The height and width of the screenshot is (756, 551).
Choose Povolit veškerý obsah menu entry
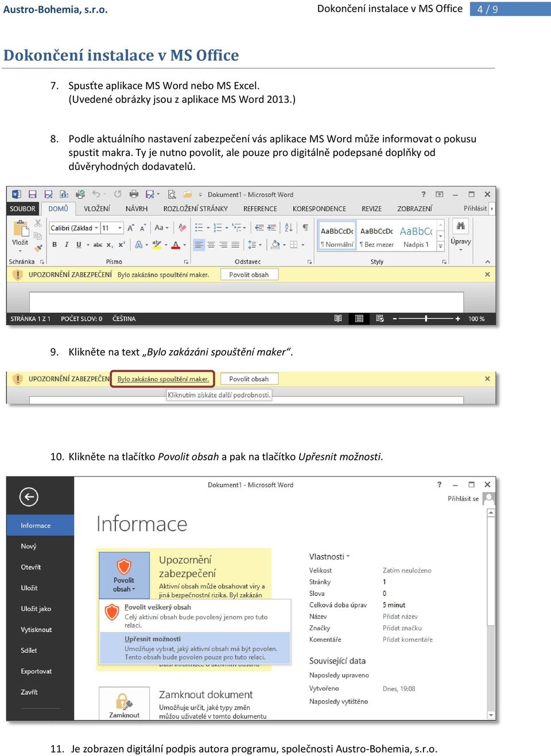tap(195, 617)
